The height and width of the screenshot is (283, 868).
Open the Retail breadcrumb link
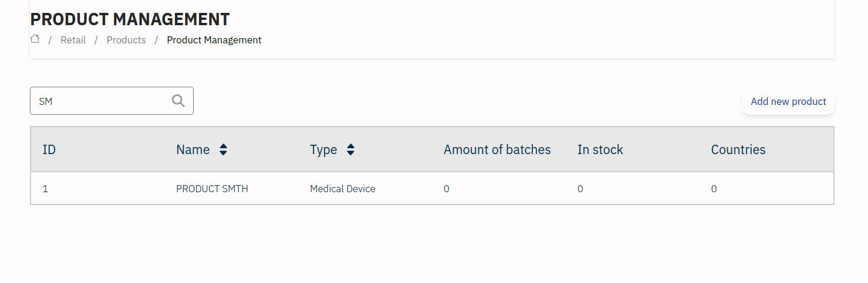pyautogui.click(x=73, y=40)
